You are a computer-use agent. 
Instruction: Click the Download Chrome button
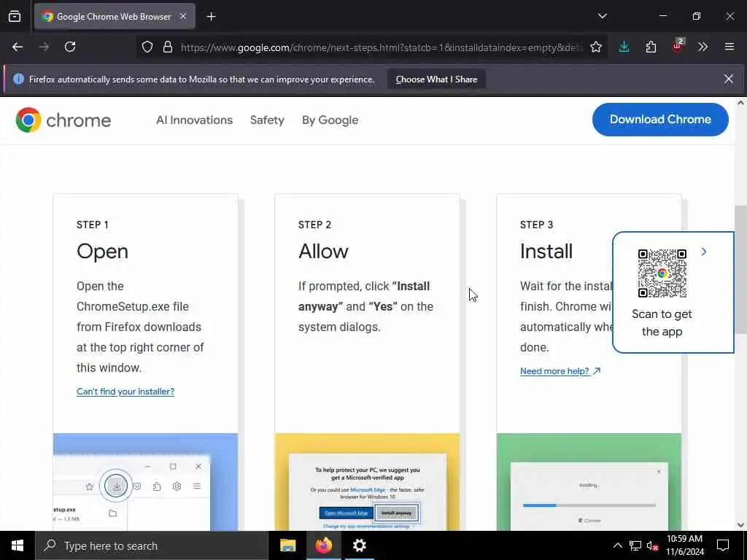[659, 120]
